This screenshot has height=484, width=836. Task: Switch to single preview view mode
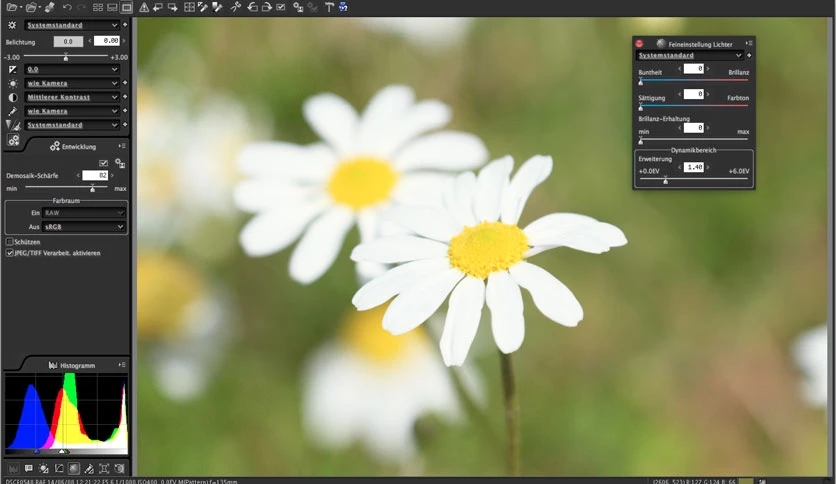(x=126, y=7)
